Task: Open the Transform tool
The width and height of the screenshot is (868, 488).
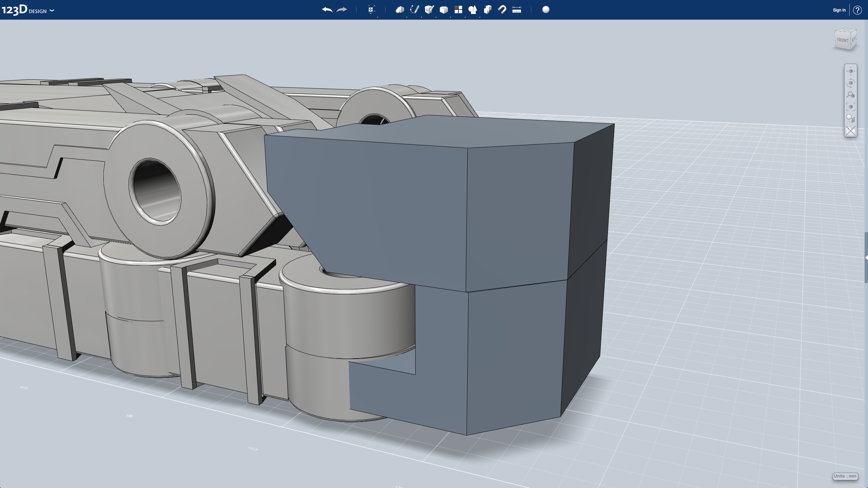Action: pyautogui.click(x=371, y=10)
